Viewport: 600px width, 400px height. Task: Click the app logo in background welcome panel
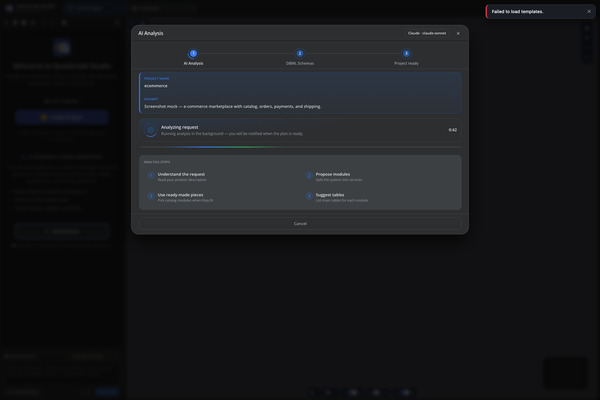(x=62, y=47)
